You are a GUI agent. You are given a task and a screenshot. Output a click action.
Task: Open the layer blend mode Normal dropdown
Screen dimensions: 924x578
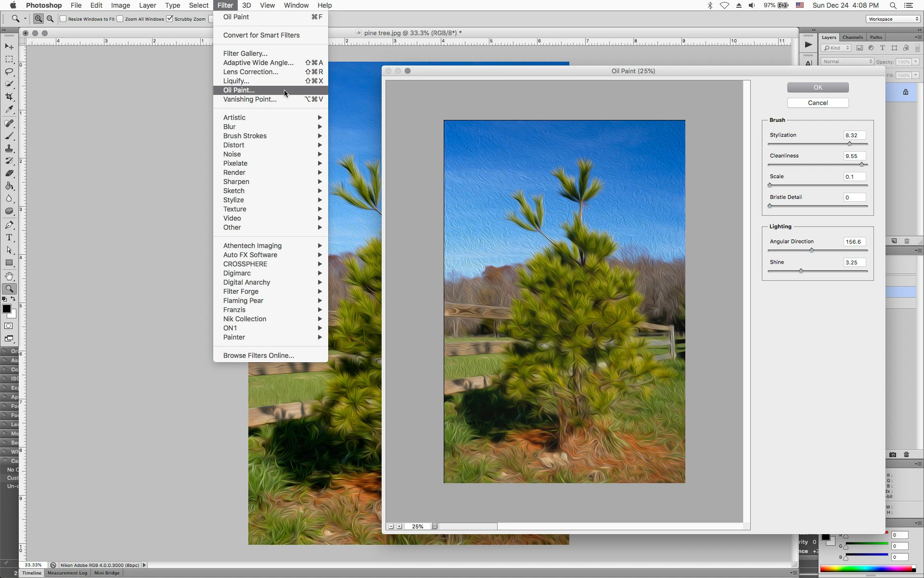(847, 62)
